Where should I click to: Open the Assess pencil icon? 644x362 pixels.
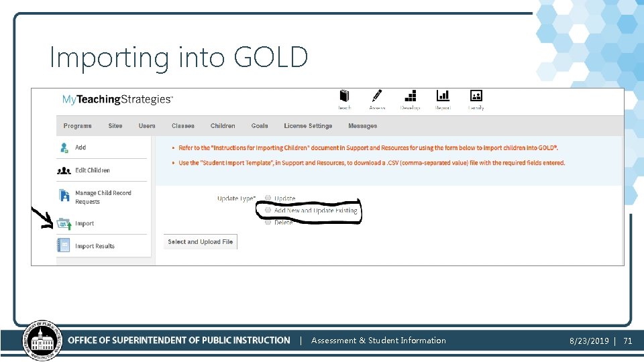pyautogui.click(x=377, y=96)
